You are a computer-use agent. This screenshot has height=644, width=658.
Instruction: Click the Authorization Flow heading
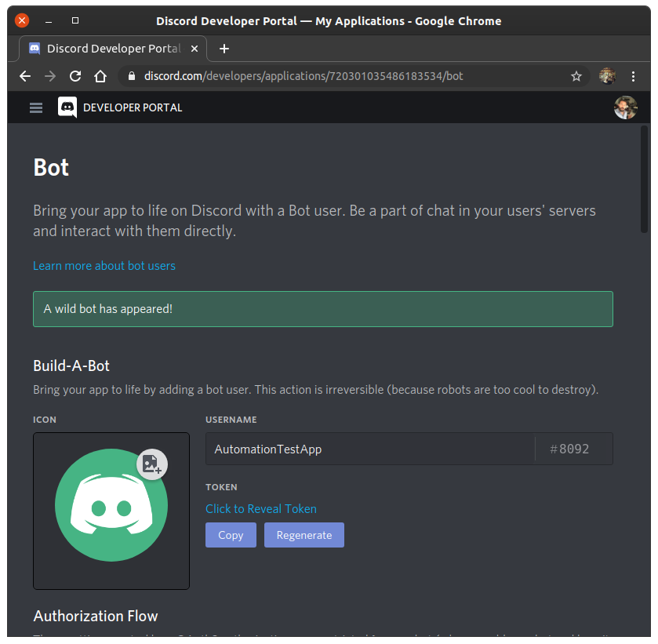pos(96,616)
